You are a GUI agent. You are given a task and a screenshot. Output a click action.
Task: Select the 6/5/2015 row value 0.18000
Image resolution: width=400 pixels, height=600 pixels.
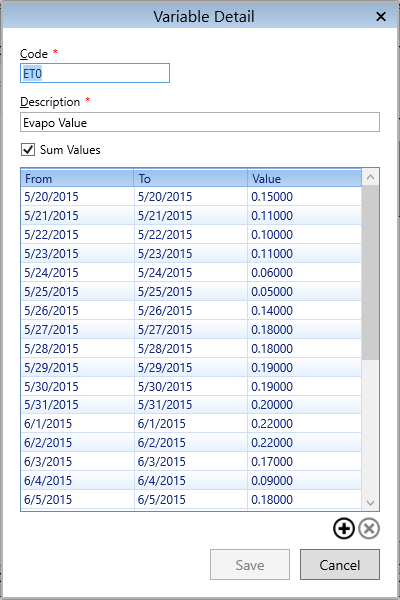tap(304, 499)
